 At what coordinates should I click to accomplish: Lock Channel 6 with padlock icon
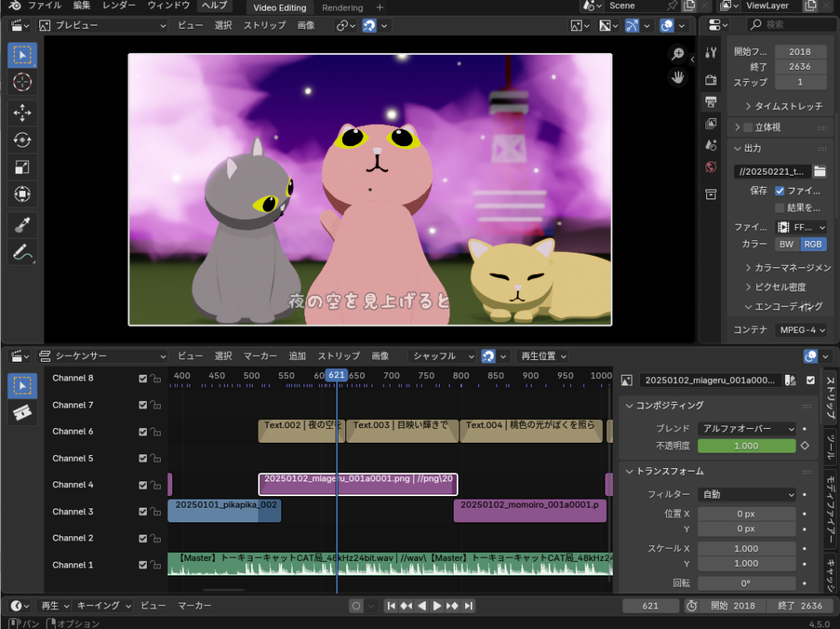pos(155,432)
